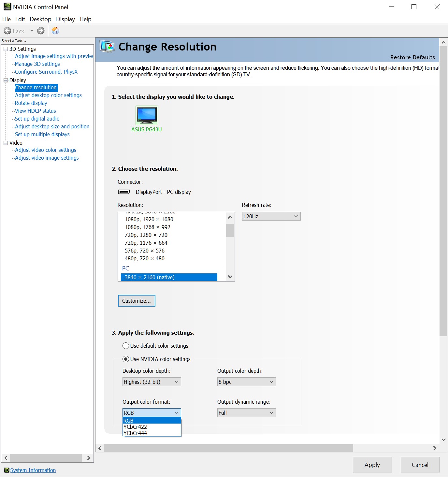
Task: Select the ASUS PG43U monitor icon
Action: (x=147, y=115)
